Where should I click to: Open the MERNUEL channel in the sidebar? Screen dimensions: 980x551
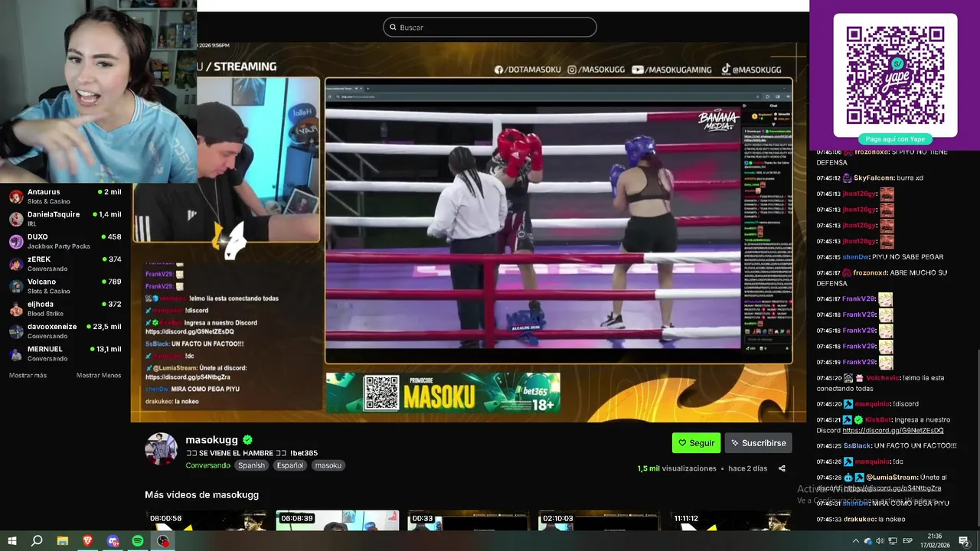coord(65,354)
